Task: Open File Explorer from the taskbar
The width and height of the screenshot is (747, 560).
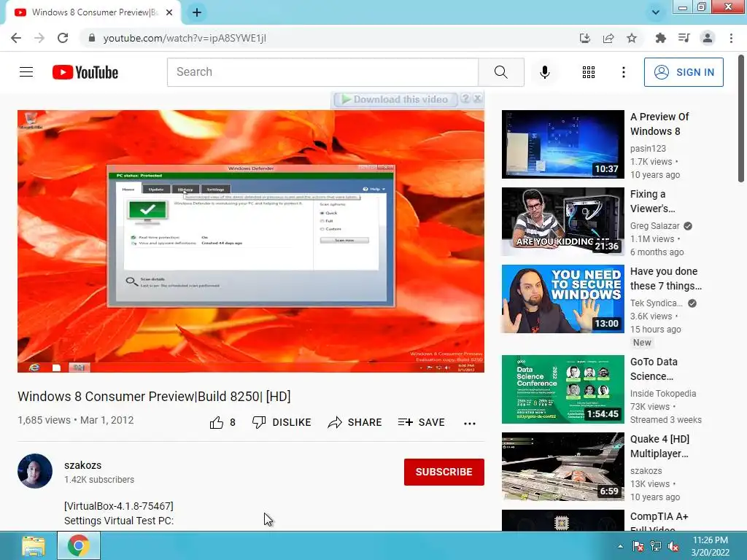Action: [x=34, y=545]
